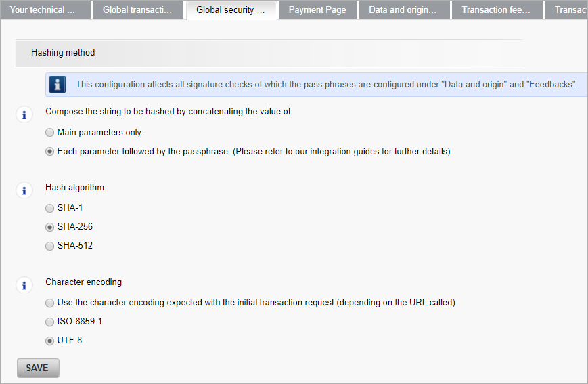Click the info icon beside 'Compose the string'

24,114
